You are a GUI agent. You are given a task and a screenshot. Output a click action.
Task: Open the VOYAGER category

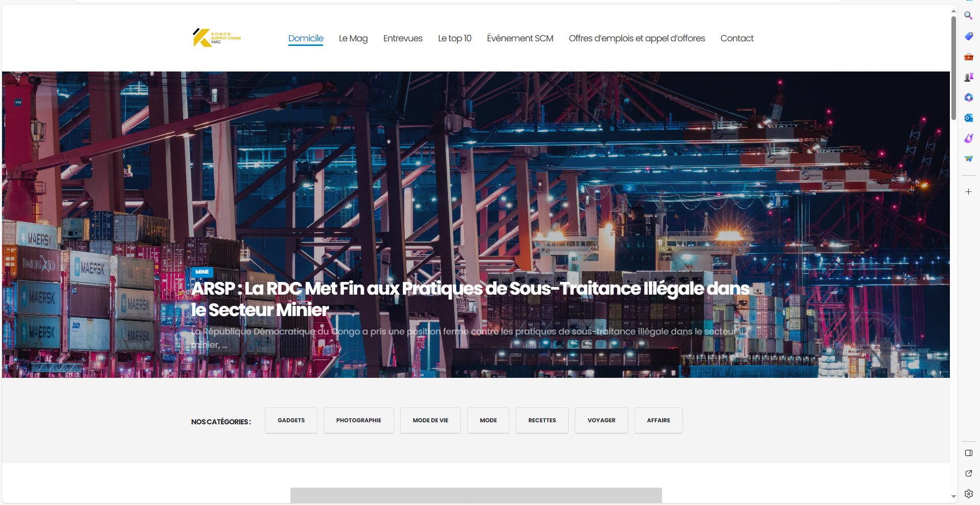pos(601,420)
